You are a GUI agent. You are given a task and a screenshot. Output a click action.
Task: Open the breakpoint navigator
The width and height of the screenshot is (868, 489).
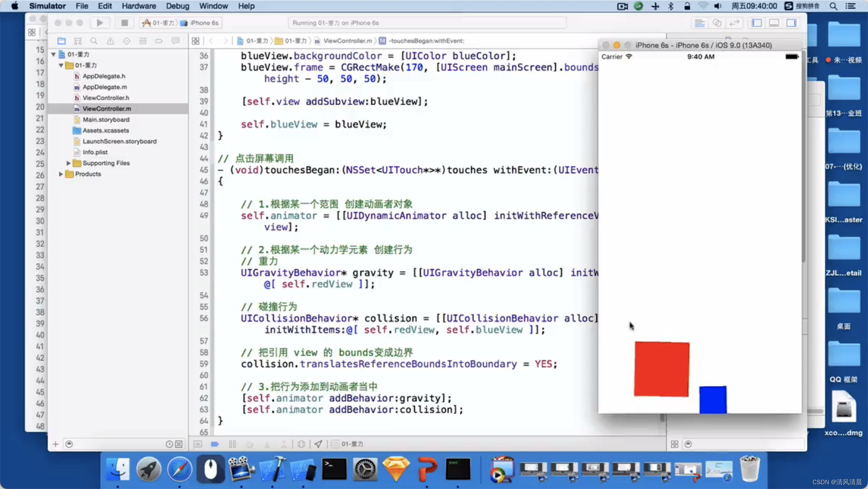click(x=159, y=41)
